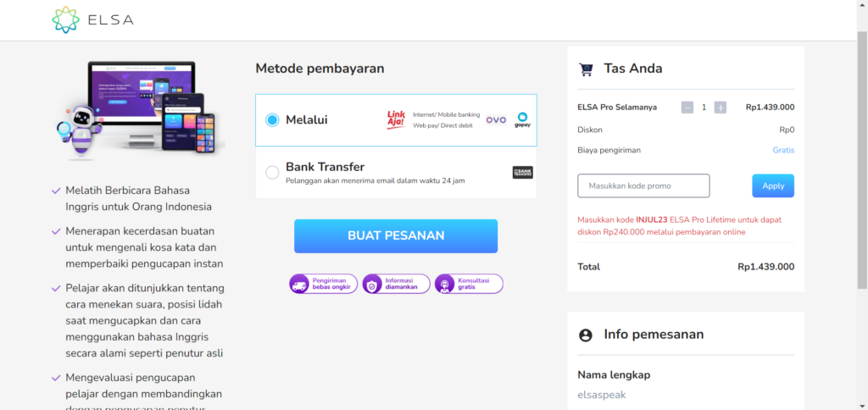Viewport: 868px width, 410px height.
Task: Click the Diskon Rp0 value
Action: pyautogui.click(x=787, y=130)
